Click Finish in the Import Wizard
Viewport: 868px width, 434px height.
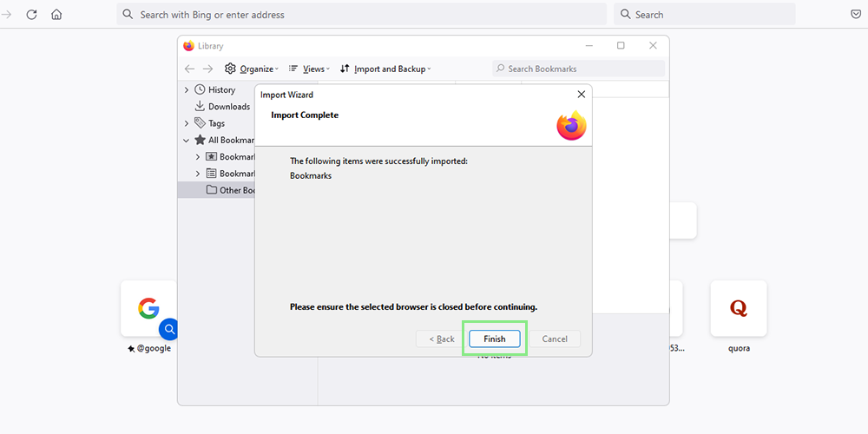pyautogui.click(x=495, y=339)
